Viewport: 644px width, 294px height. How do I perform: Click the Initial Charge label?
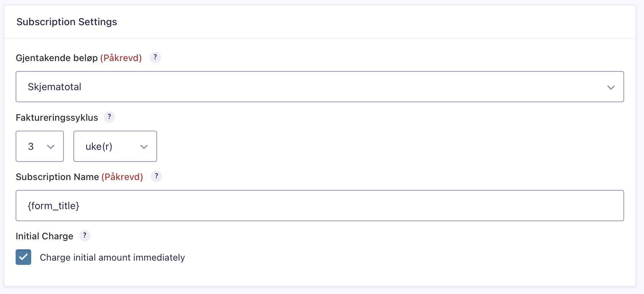point(45,236)
